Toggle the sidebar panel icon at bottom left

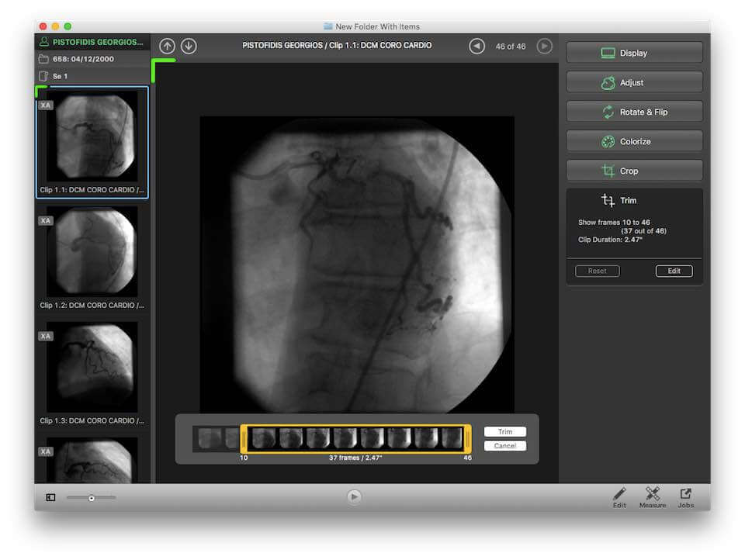coord(50,497)
